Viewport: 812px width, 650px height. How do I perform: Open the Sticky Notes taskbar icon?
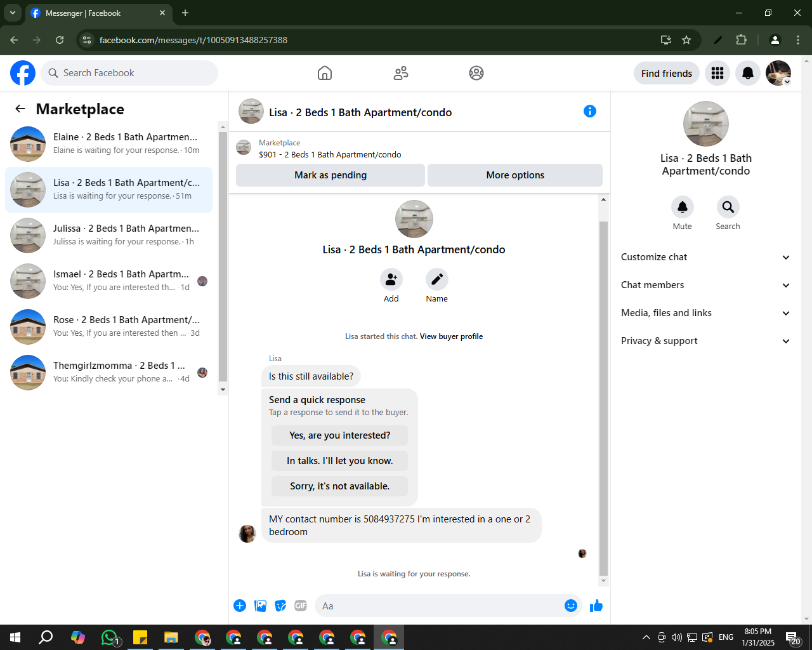tap(140, 637)
